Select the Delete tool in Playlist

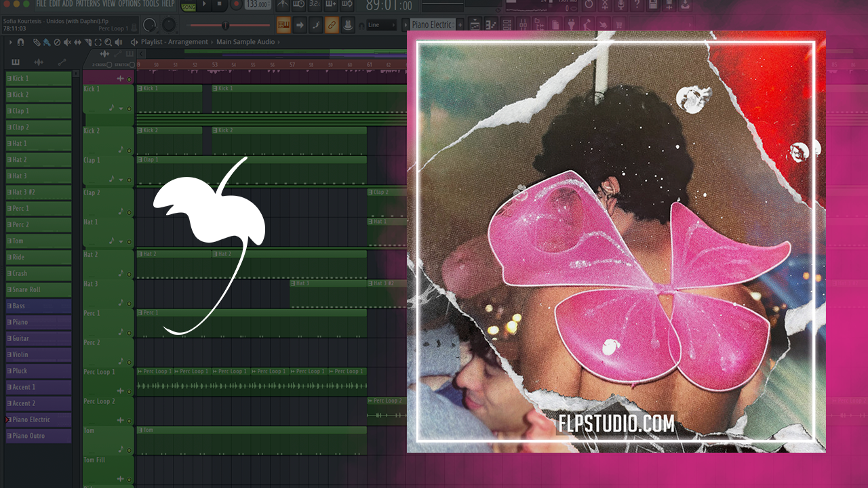pyautogui.click(x=57, y=42)
